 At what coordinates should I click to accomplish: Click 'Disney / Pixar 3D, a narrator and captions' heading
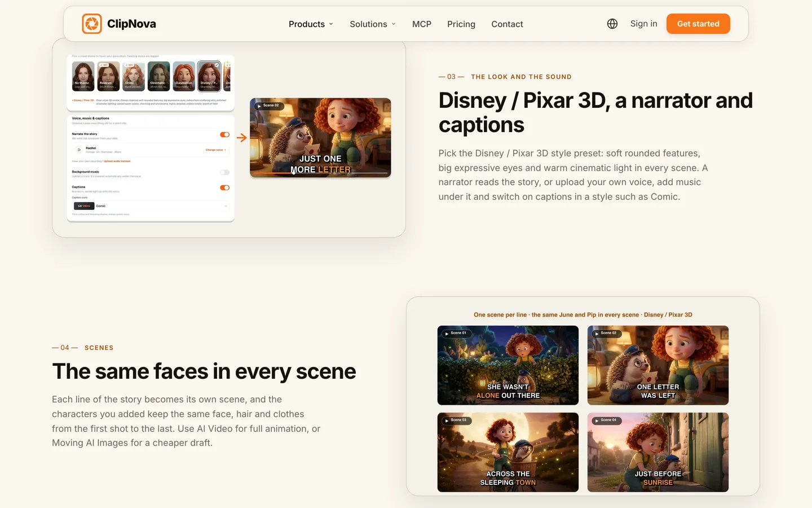(x=595, y=112)
